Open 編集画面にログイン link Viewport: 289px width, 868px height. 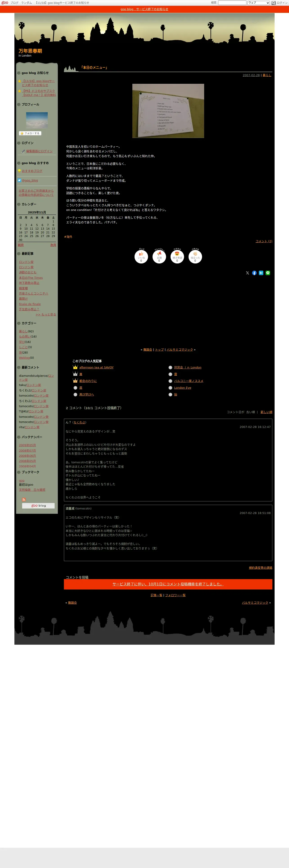click(x=39, y=151)
